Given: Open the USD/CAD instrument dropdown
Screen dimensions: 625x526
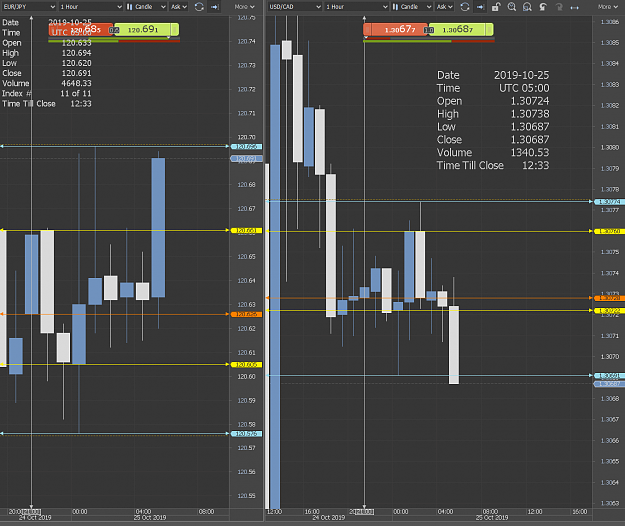Looking at the screenshot, I should point(295,6).
